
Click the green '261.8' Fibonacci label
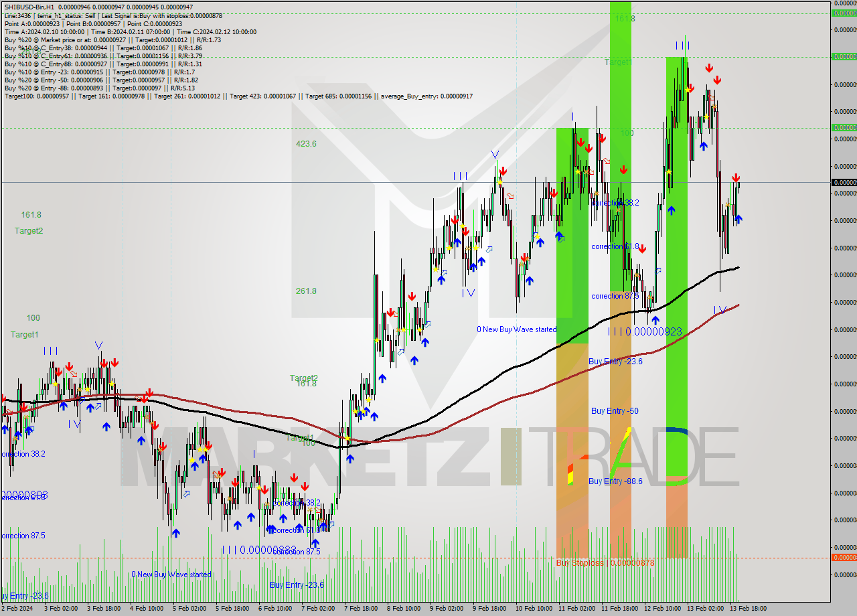point(306,291)
